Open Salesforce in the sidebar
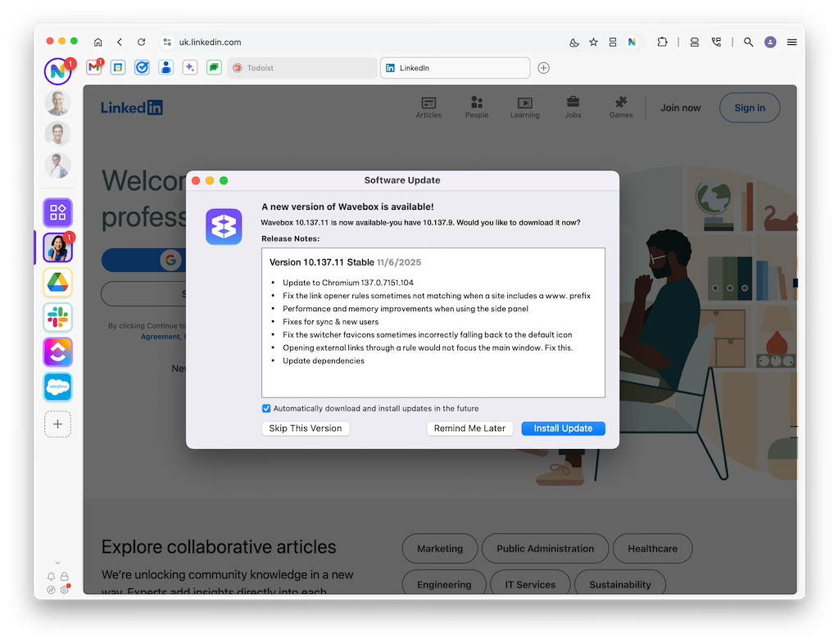 [x=58, y=387]
